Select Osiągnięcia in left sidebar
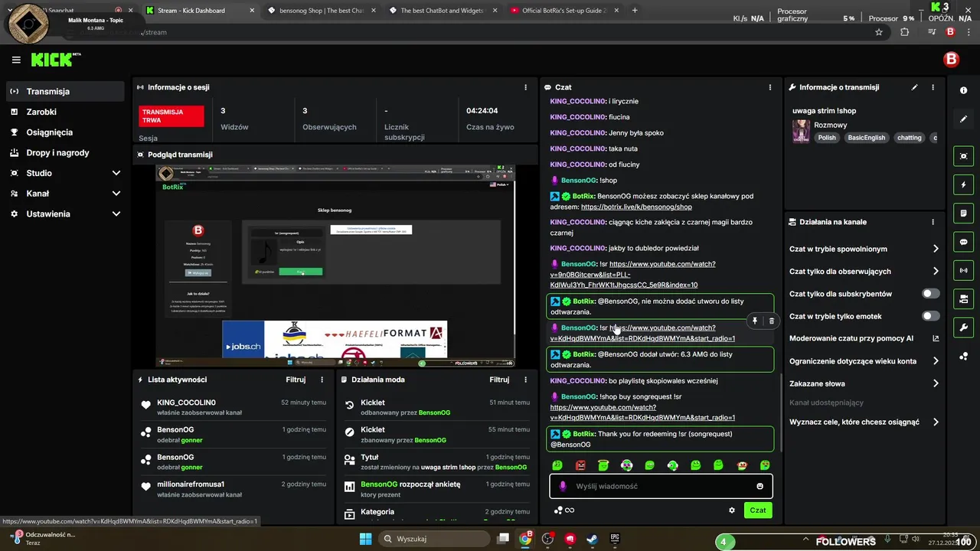Viewport: 980px width, 551px height. (65, 132)
